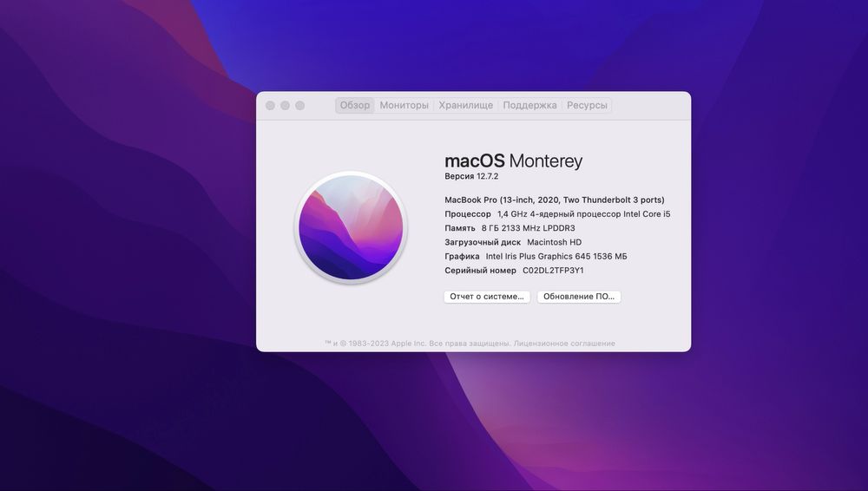Click the Отчет о системе... button
Screen dimensions: 868x491
(487, 297)
